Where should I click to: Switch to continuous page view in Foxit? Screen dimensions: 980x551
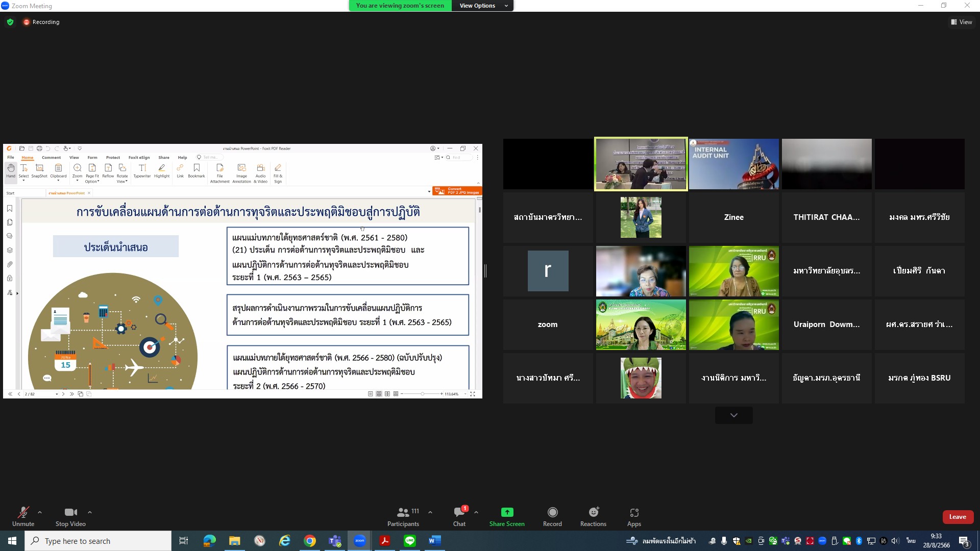379,394
